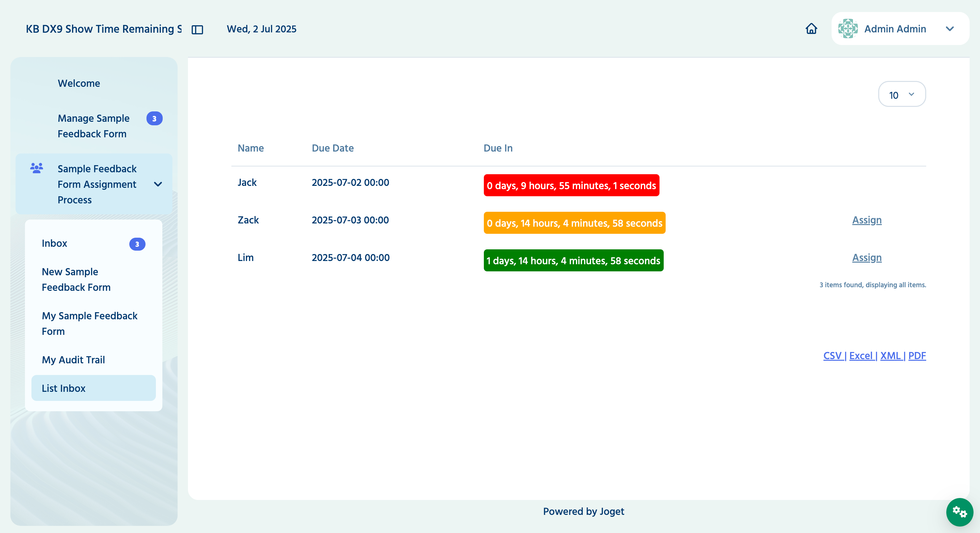This screenshot has height=533, width=980.
Task: Select the List Inbox menu item
Action: pos(93,388)
